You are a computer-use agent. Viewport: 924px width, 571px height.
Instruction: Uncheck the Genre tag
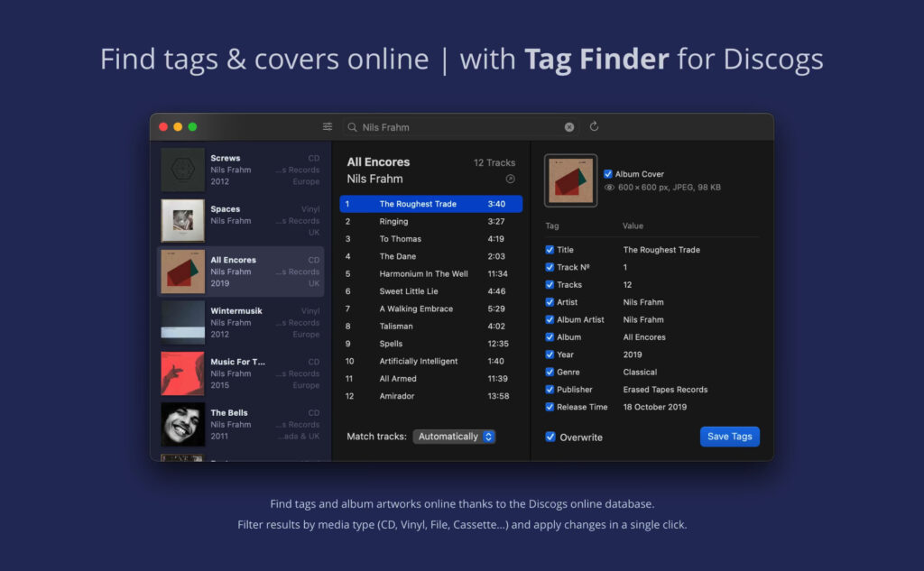point(550,372)
